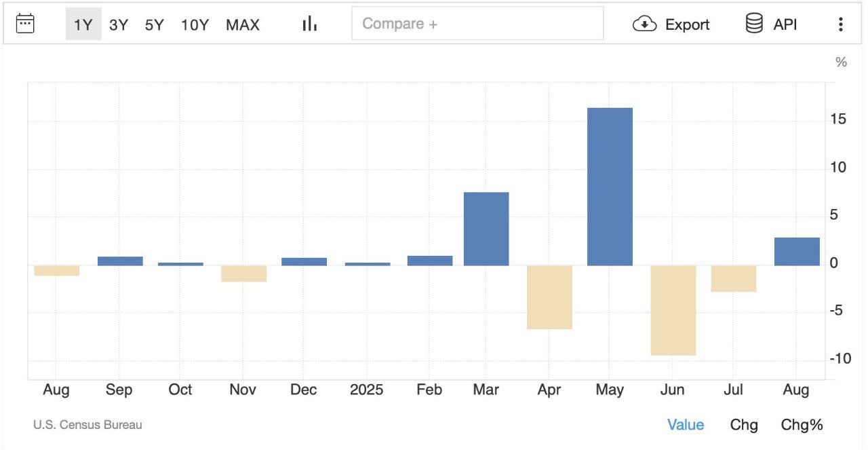
Task: Click the Compare + input field
Action: [x=477, y=24]
